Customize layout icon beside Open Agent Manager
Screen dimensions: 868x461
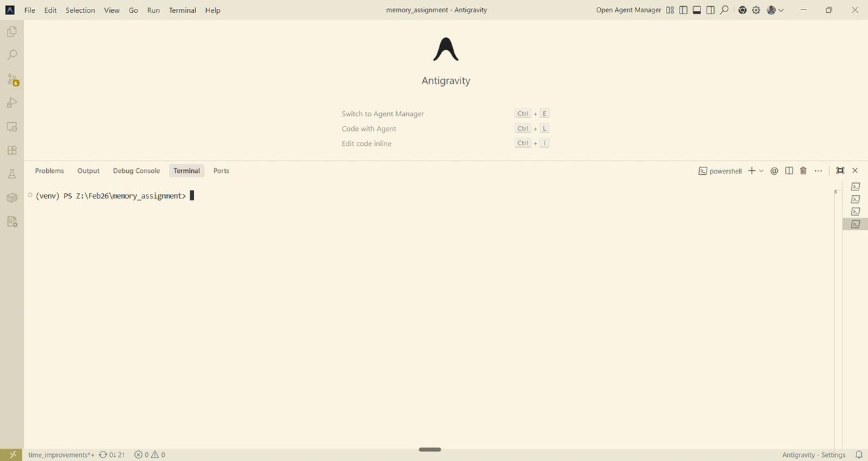coord(670,10)
